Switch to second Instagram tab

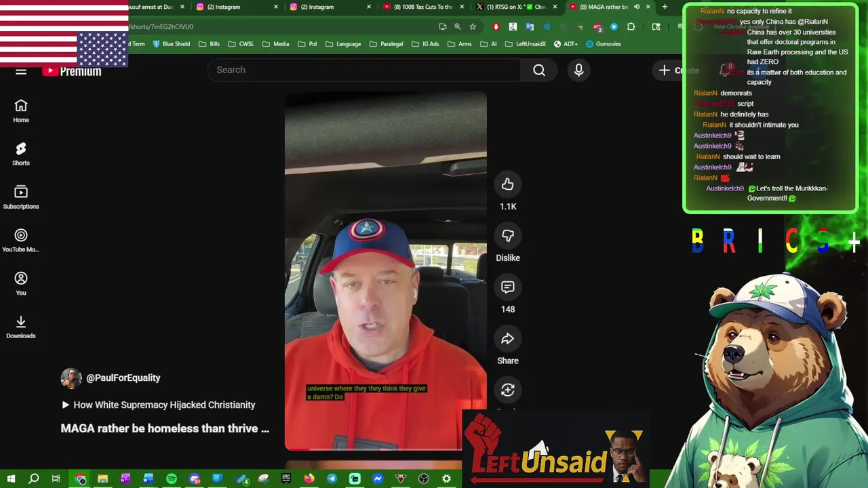tap(331, 7)
